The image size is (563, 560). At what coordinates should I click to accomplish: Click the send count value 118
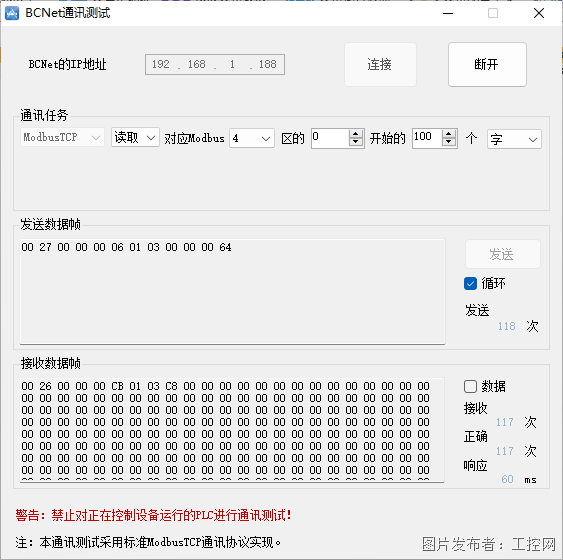tap(506, 326)
